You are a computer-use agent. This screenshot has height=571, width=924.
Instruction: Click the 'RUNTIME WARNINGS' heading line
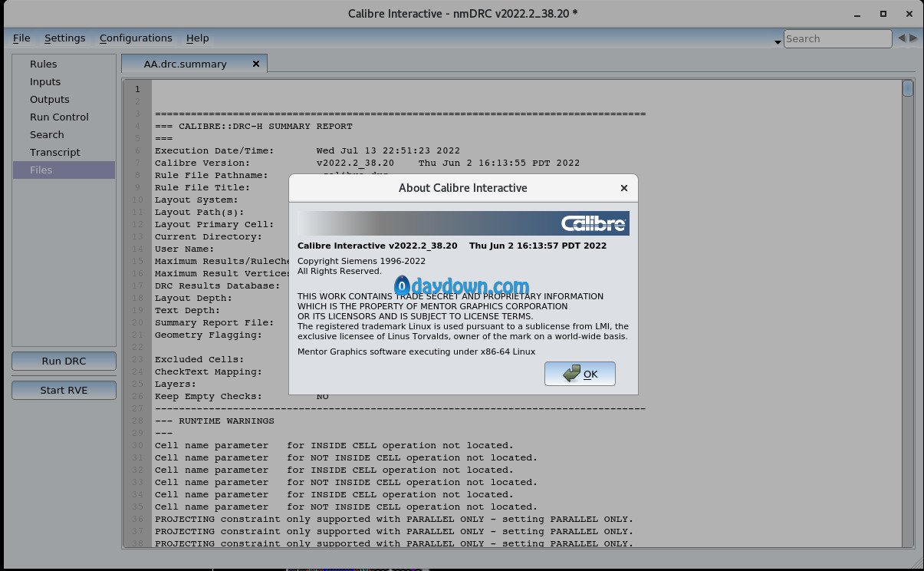click(215, 421)
